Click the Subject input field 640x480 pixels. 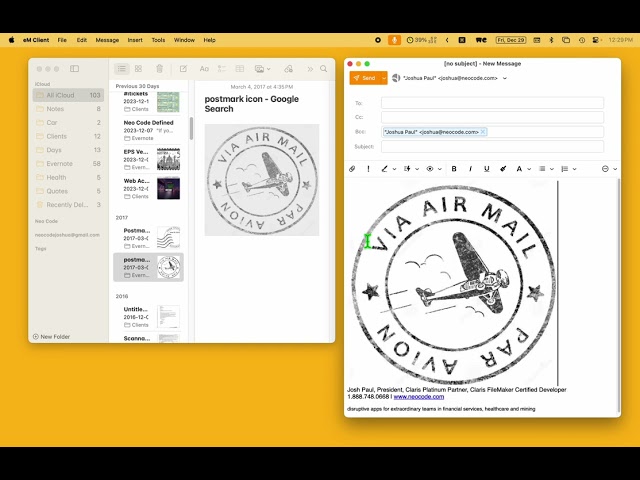tap(492, 147)
